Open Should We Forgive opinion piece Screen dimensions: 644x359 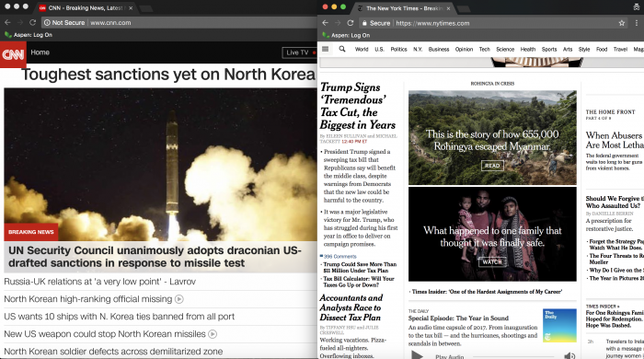point(615,203)
